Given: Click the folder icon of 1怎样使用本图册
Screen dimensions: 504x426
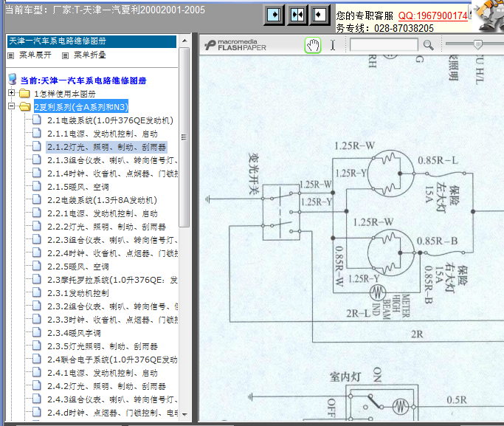Looking at the screenshot, I should pos(24,94).
